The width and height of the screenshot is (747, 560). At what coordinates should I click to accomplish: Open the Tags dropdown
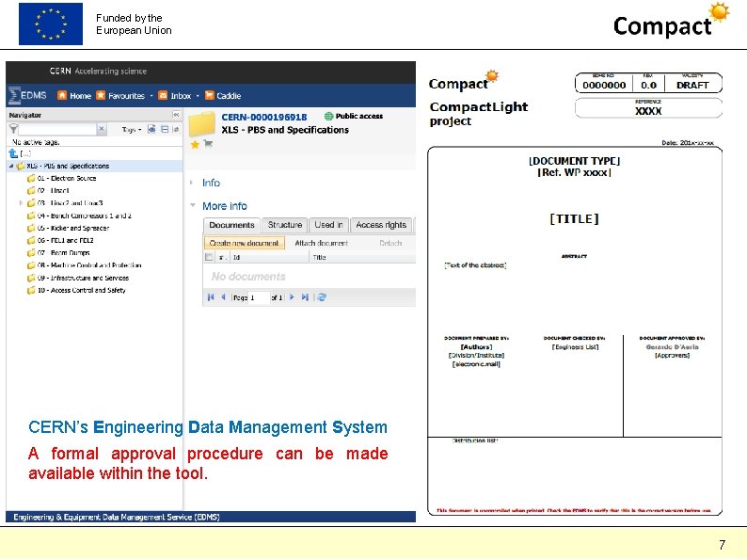(132, 130)
